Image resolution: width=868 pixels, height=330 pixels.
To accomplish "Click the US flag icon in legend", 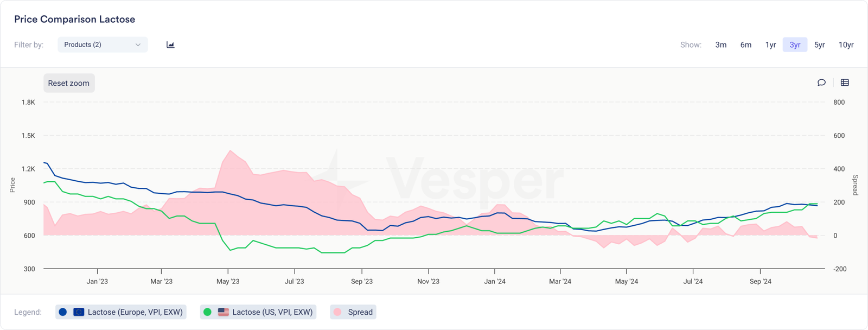I will click(223, 312).
